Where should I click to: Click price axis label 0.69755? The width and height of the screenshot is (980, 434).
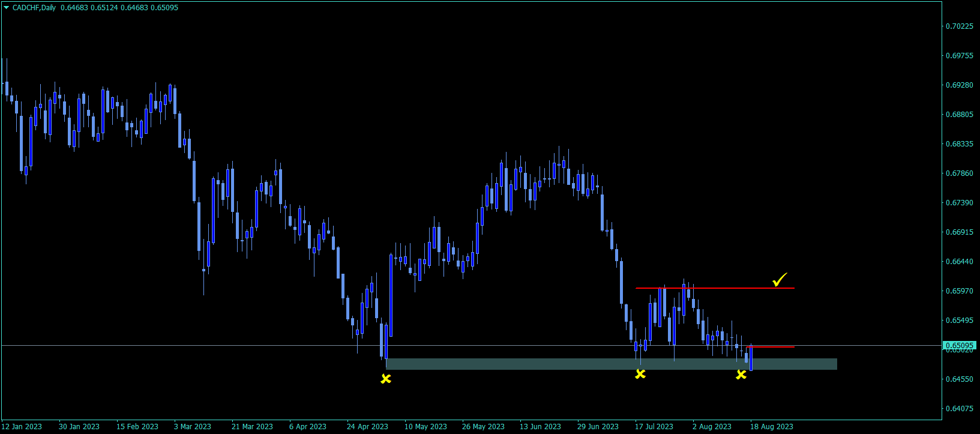tap(960, 56)
